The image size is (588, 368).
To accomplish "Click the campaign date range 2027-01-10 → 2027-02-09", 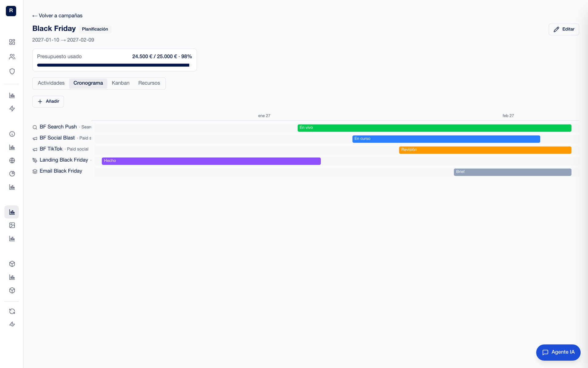I will coord(63,40).
